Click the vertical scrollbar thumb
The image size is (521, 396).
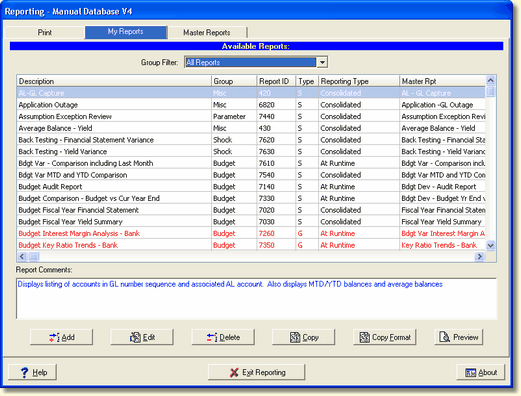[x=490, y=91]
